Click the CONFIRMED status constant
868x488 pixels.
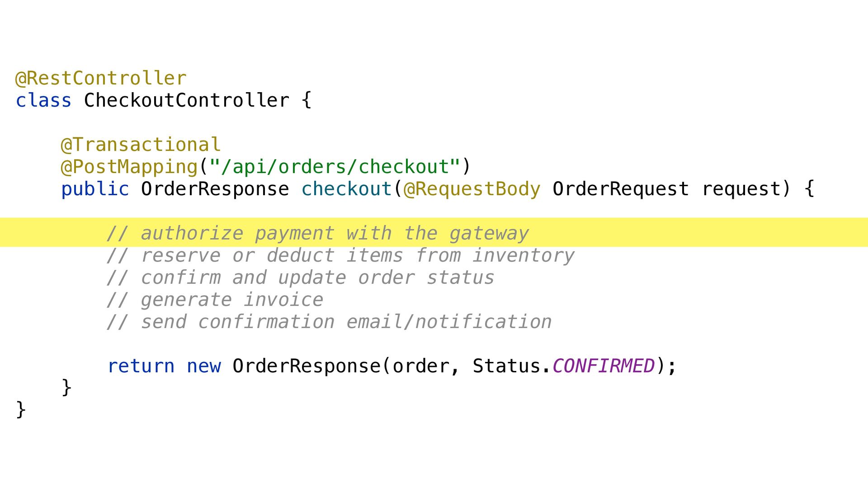click(x=604, y=366)
